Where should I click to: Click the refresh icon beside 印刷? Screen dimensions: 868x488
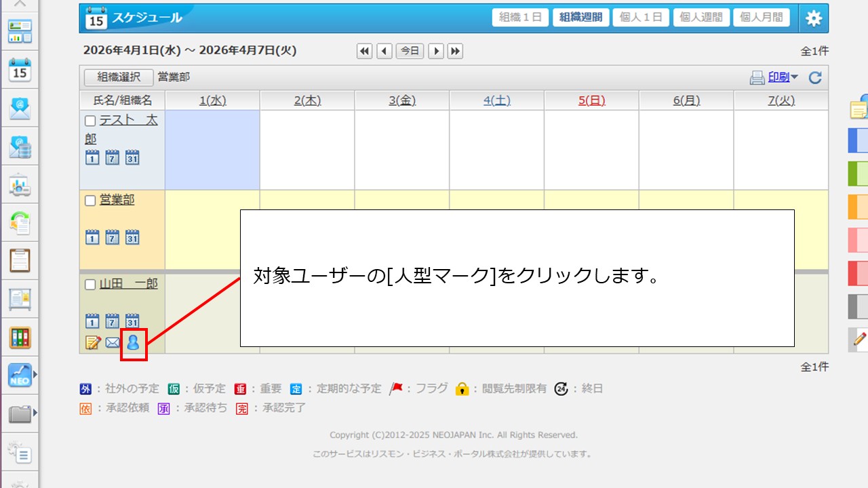click(x=815, y=78)
